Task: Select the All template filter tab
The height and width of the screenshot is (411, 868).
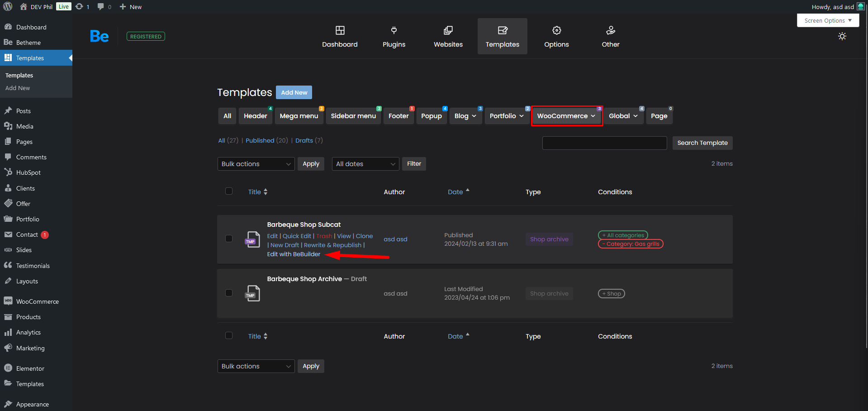Action: pos(227,116)
